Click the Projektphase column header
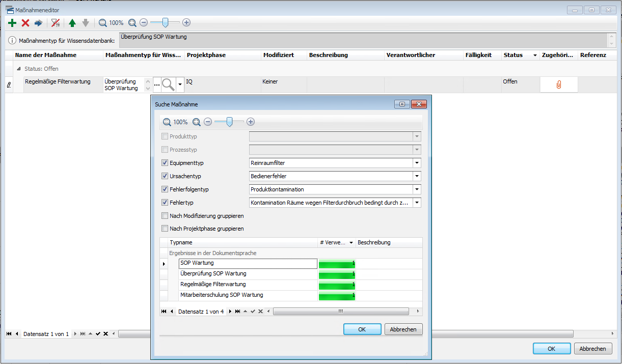This screenshot has width=622, height=364. [x=222, y=55]
